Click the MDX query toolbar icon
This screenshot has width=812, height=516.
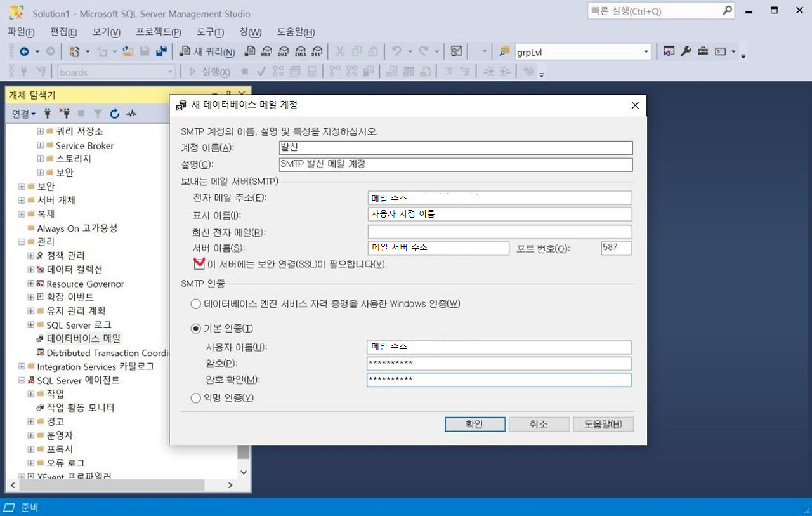[267, 52]
